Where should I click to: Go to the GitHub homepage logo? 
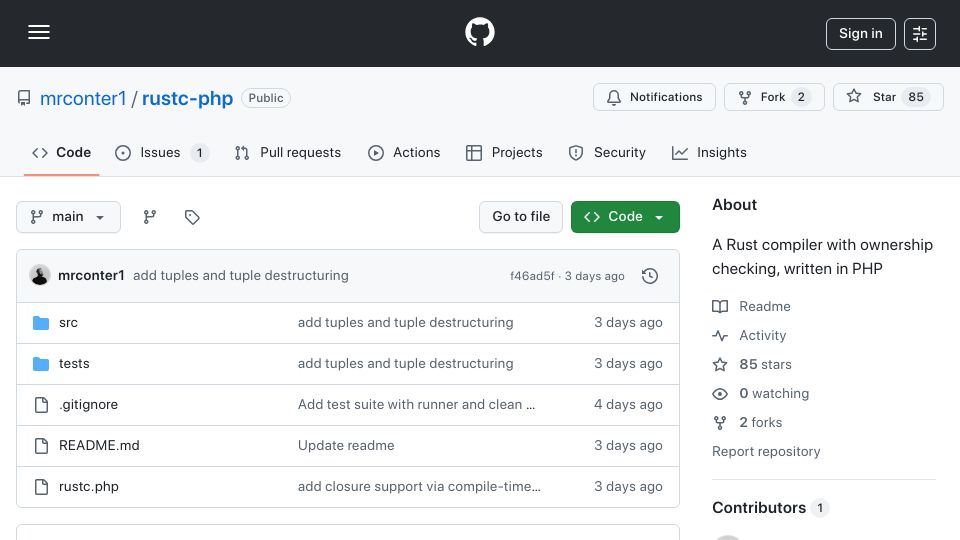479,32
